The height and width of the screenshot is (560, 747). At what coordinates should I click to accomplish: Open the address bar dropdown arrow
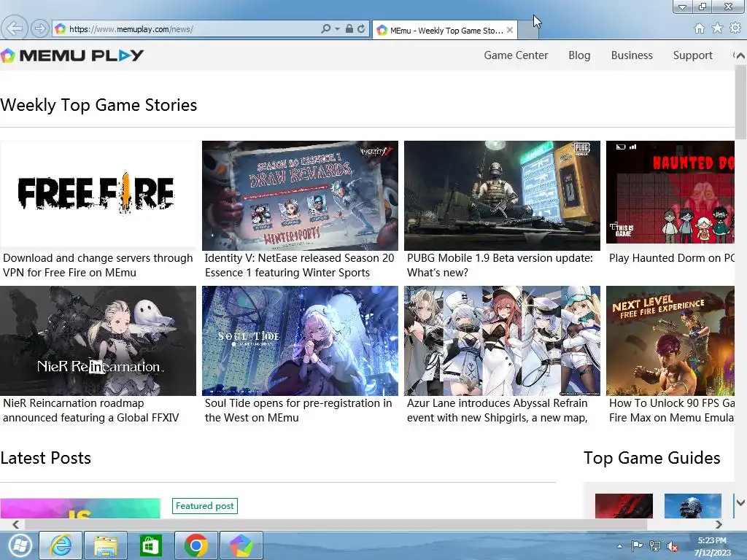coord(337,29)
